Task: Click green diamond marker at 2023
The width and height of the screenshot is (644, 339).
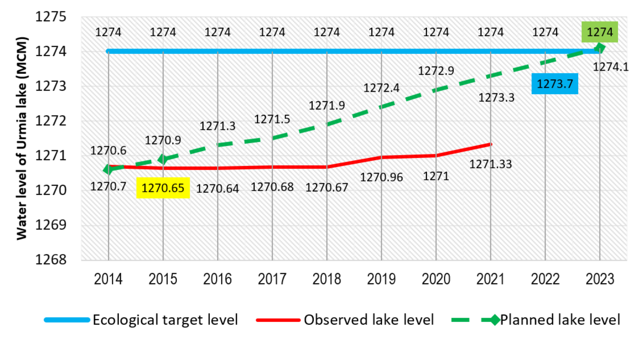Action: point(600,48)
